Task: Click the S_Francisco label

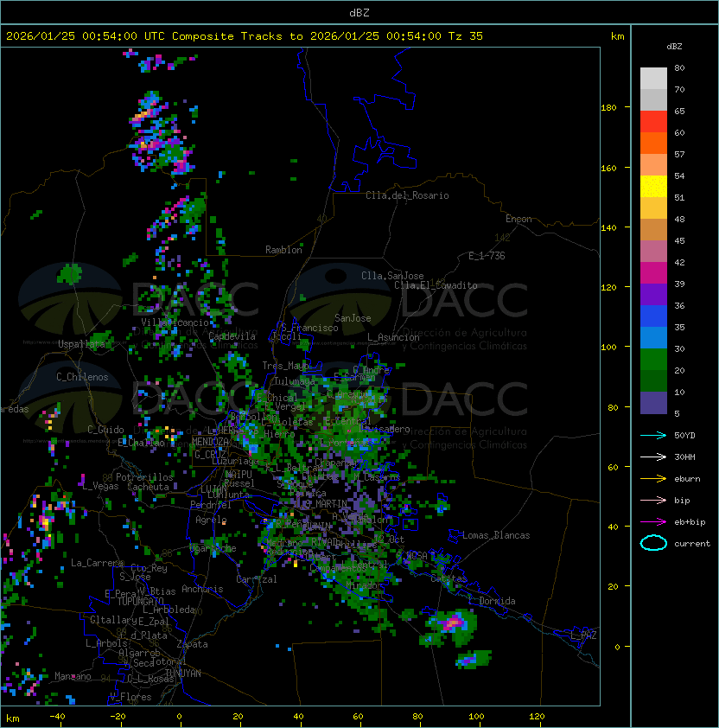Action: [x=309, y=328]
